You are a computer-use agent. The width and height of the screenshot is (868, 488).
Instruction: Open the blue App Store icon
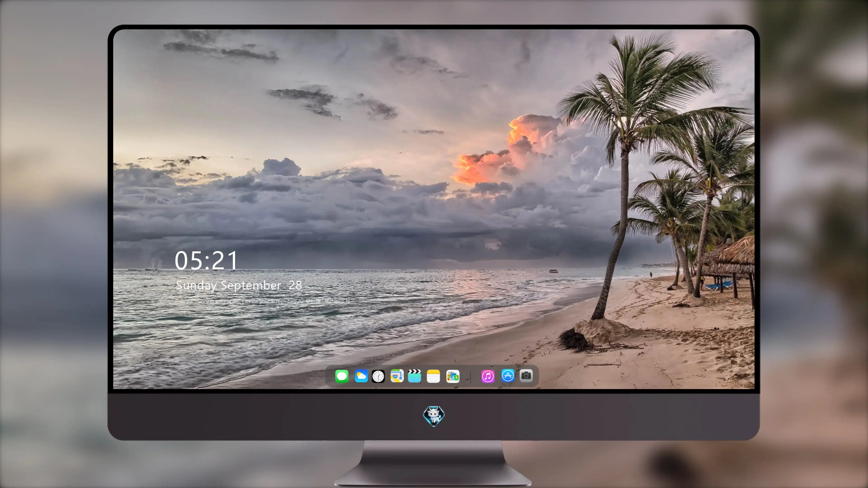pos(508,375)
